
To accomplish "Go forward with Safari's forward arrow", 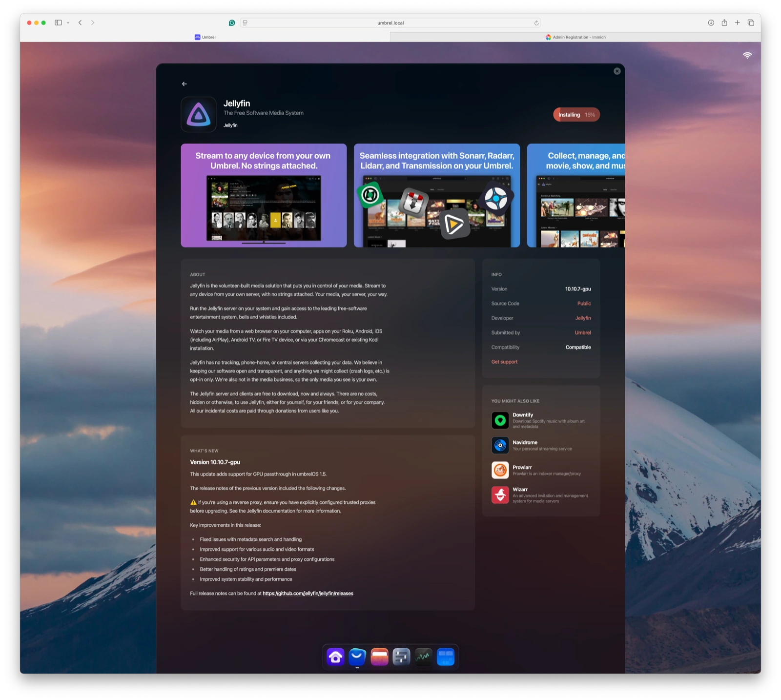I will tap(93, 23).
